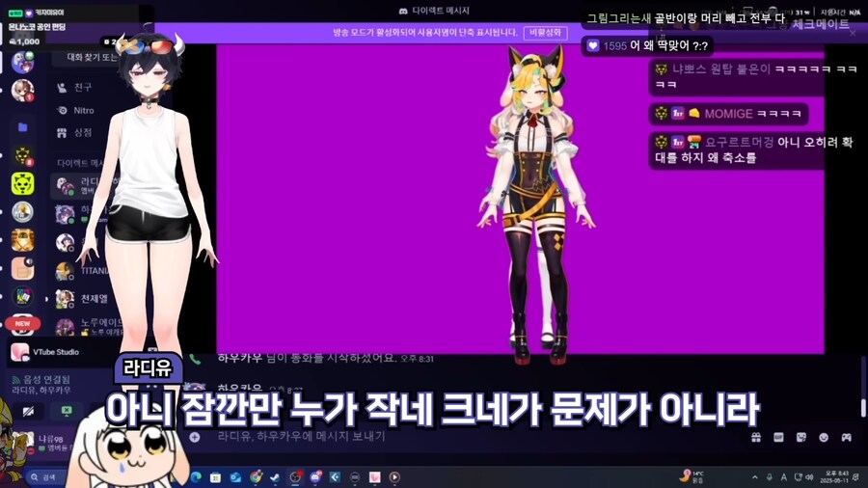
Task: Open Outlook from the taskbar
Action: point(235,477)
